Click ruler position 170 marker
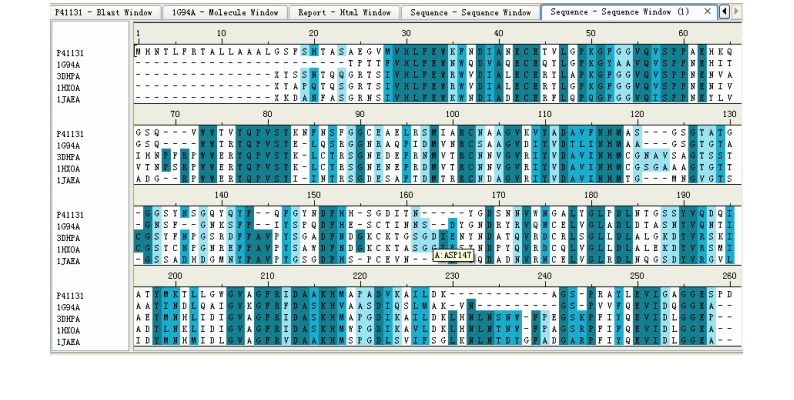 point(498,195)
